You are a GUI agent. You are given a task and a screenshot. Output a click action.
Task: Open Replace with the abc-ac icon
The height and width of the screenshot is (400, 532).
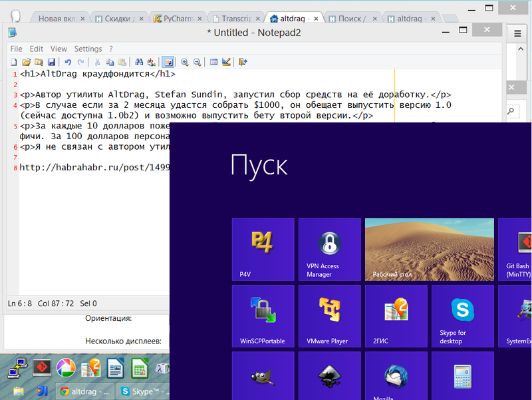[x=152, y=62]
